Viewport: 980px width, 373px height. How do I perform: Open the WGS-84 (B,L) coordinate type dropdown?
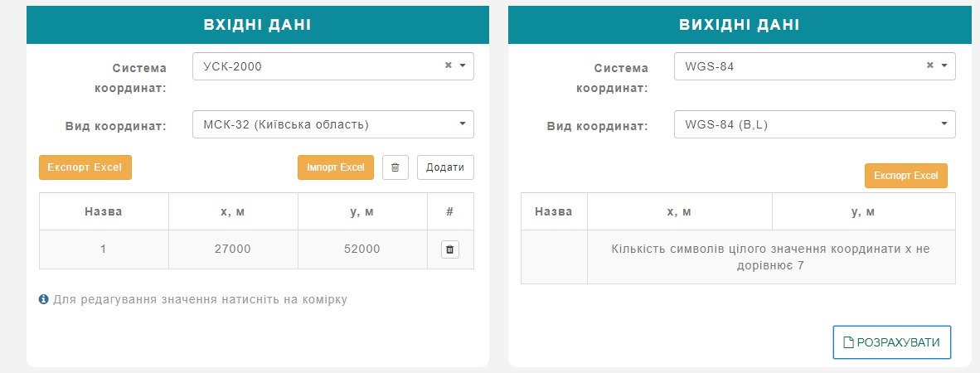coord(814,124)
